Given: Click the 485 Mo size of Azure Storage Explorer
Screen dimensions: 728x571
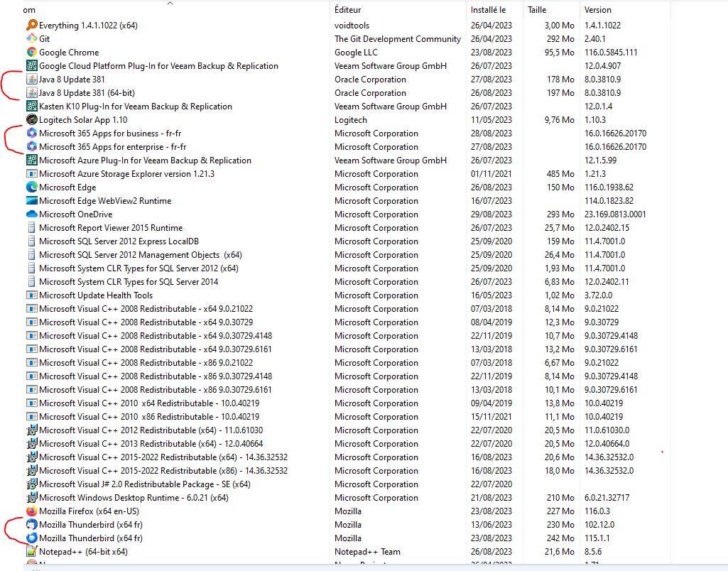Looking at the screenshot, I should tap(560, 173).
